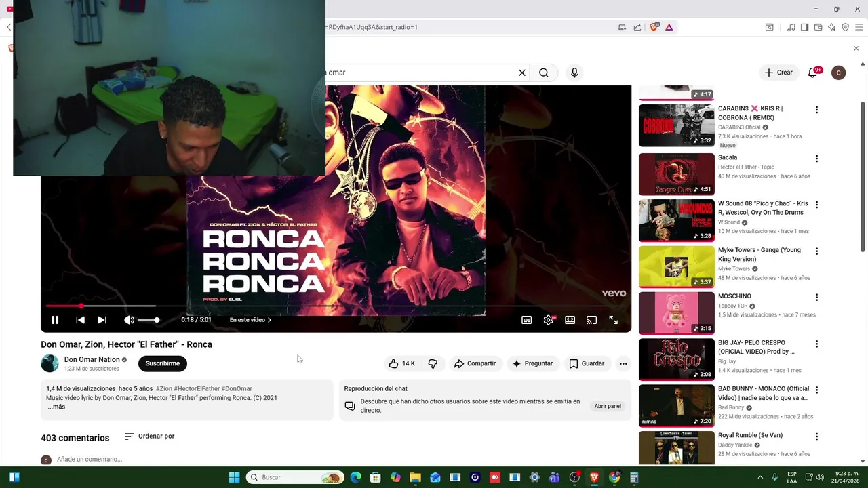Open the Brave Playlist music icon
The height and width of the screenshot is (488, 868).
coord(791,27)
